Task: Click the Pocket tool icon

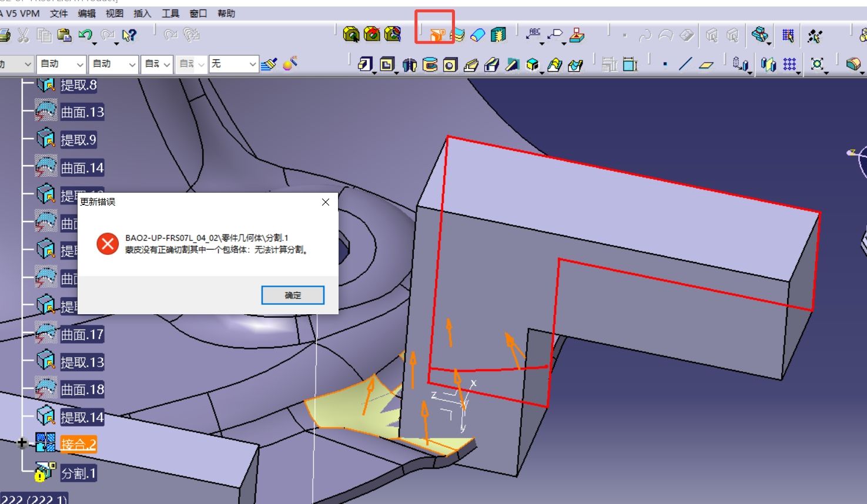Action: [386, 64]
